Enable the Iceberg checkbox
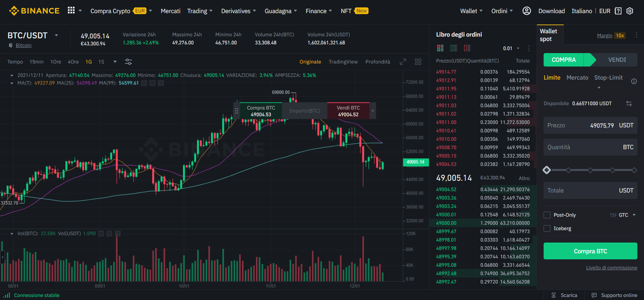Screen dimensions: 644x300 [x=547, y=228]
